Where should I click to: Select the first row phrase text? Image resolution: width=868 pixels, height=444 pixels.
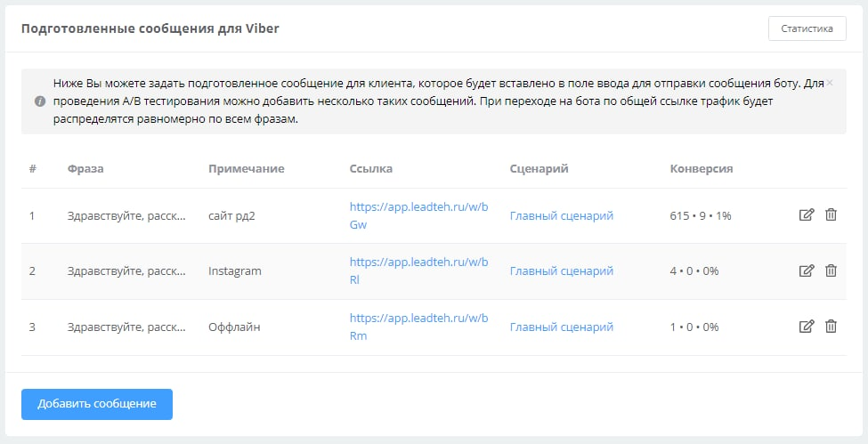click(x=126, y=215)
